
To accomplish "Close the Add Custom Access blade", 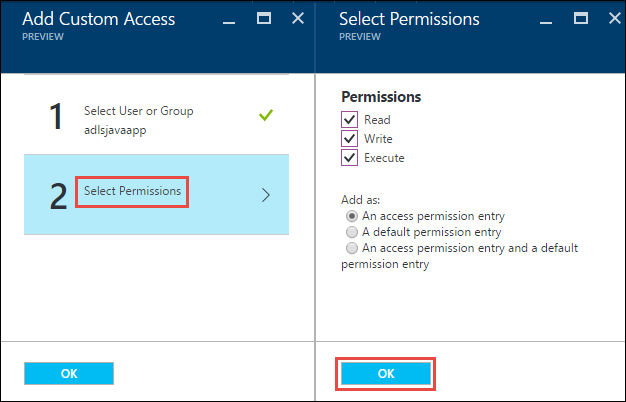I will click(297, 19).
